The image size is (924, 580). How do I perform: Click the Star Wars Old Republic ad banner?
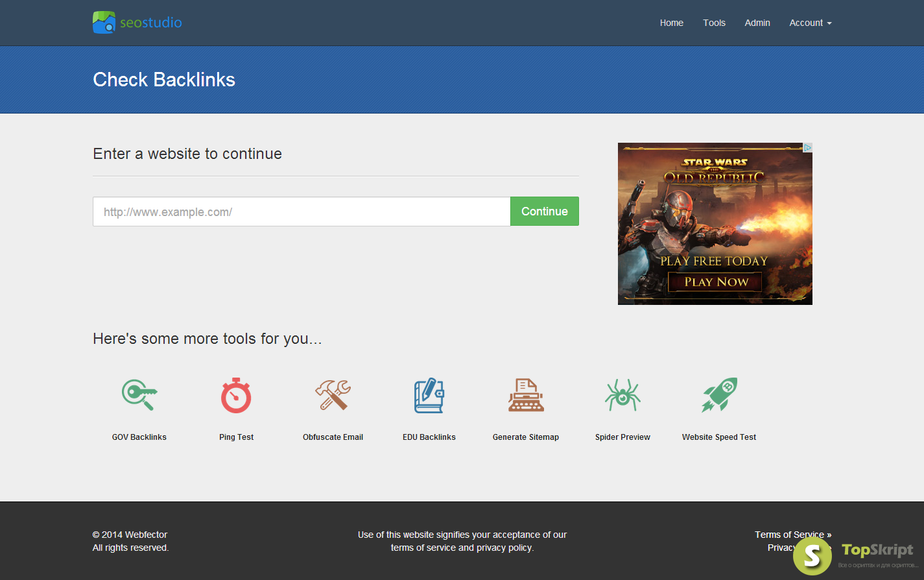715,224
